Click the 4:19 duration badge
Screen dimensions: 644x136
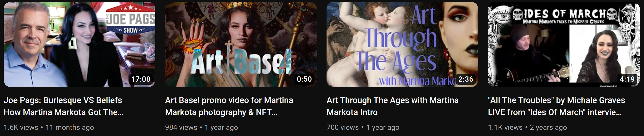[627, 79]
